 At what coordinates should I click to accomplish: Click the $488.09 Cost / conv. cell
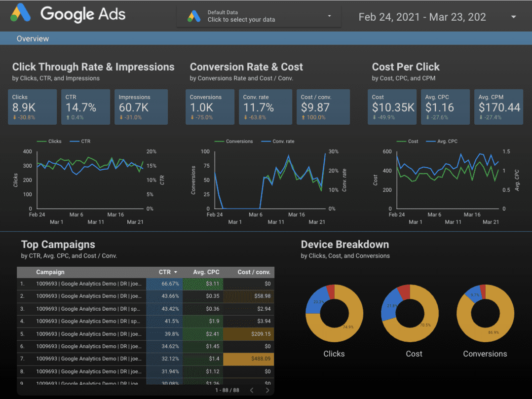[x=249, y=359]
